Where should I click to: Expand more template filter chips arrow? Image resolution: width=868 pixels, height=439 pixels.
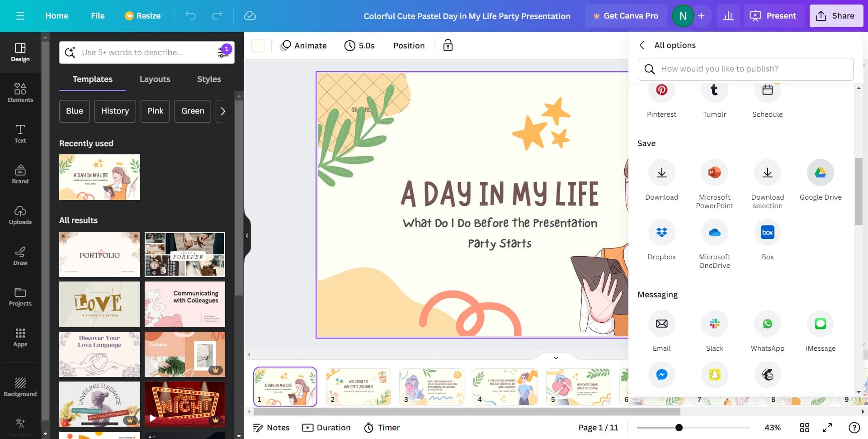click(x=222, y=111)
